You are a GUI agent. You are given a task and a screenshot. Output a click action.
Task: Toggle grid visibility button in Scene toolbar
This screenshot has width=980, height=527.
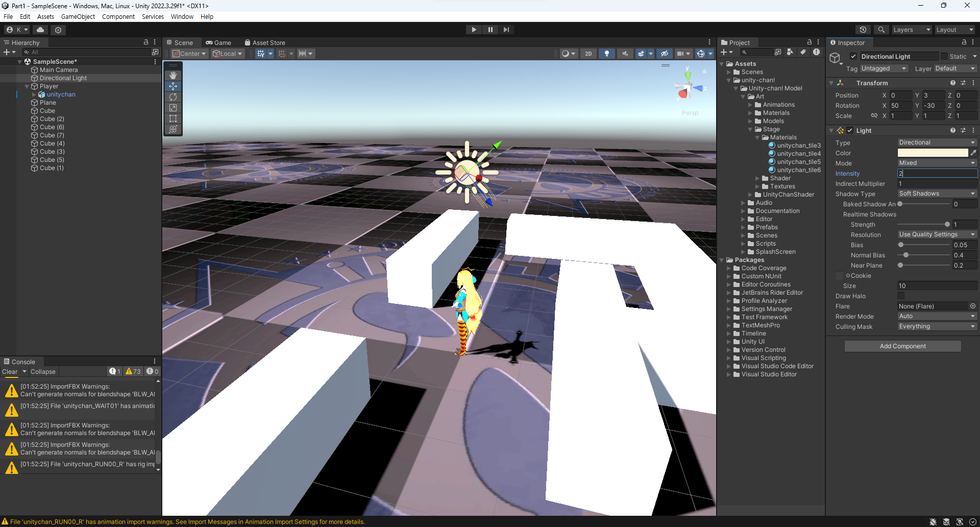pos(261,54)
